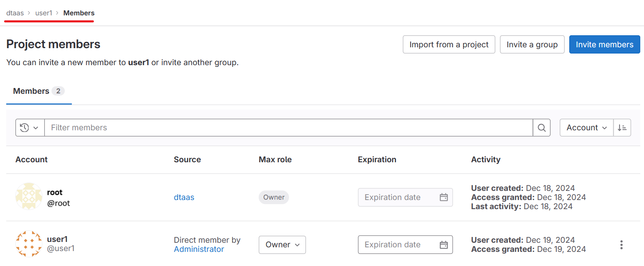Open the dtaas breadcrumb link
644x266 pixels.
[x=15, y=13]
